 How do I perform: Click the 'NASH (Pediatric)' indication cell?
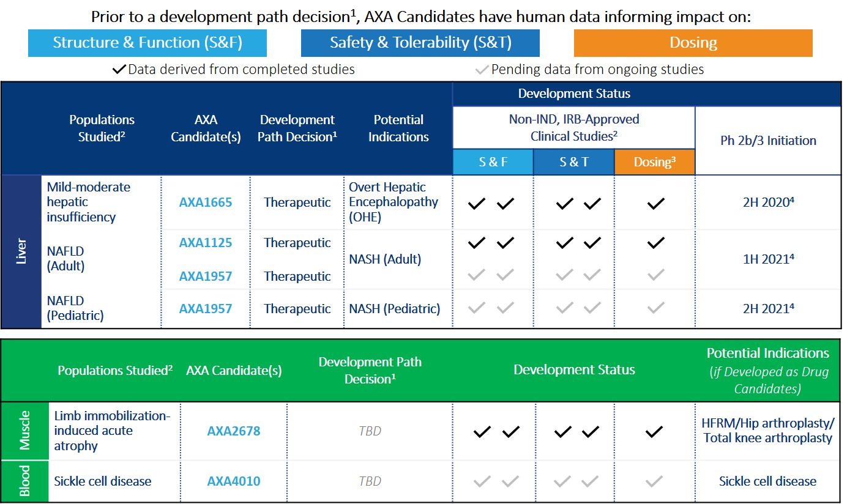pyautogui.click(x=395, y=309)
